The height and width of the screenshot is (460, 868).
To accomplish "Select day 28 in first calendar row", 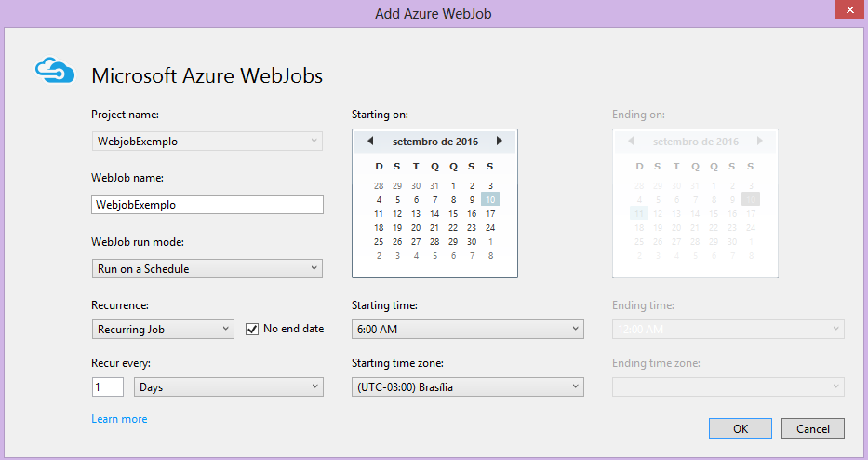I will click(379, 185).
